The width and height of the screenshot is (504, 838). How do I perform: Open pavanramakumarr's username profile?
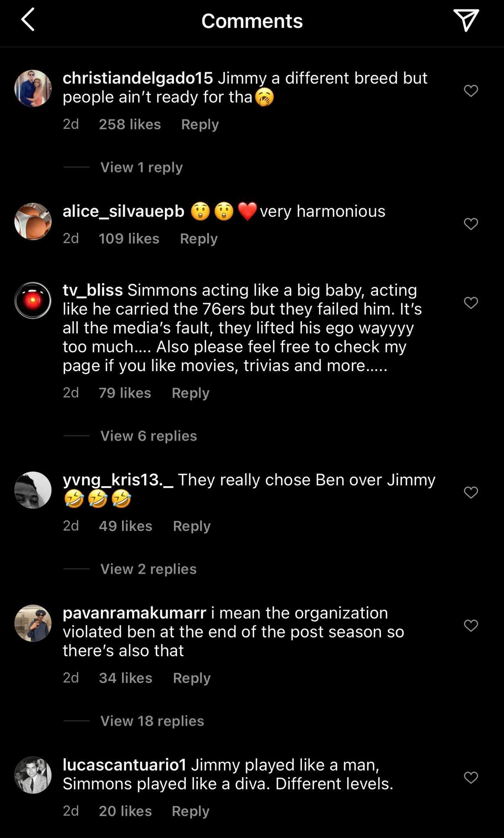pyautogui.click(x=135, y=613)
